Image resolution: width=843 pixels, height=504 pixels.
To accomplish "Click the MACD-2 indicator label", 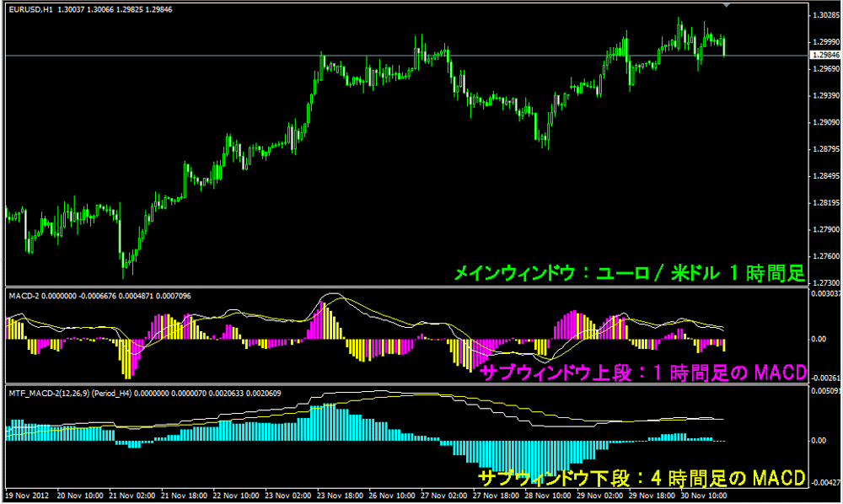I will pos(25,295).
